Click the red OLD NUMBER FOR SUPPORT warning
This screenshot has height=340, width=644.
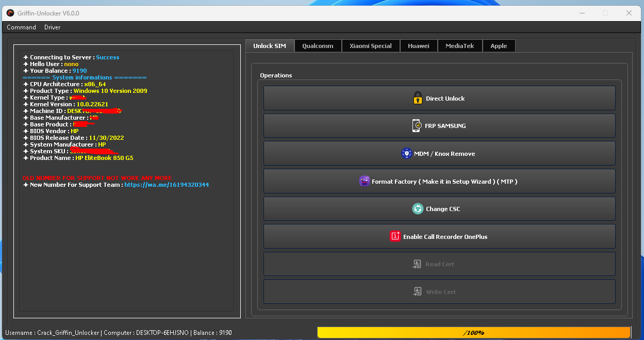(97, 178)
